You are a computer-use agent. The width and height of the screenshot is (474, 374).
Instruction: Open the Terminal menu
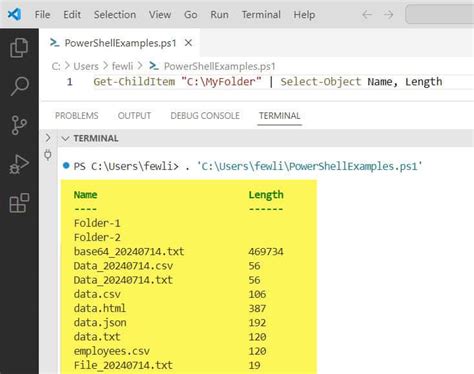[261, 15]
